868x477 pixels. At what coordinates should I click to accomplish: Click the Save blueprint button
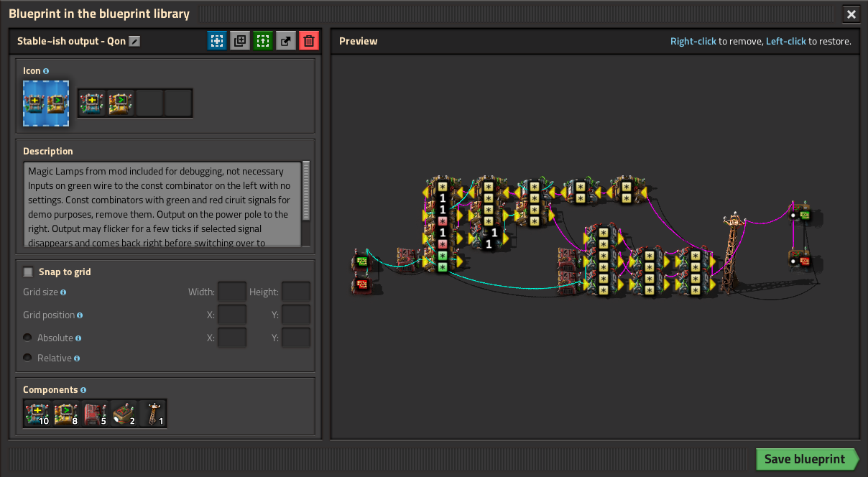(807, 459)
